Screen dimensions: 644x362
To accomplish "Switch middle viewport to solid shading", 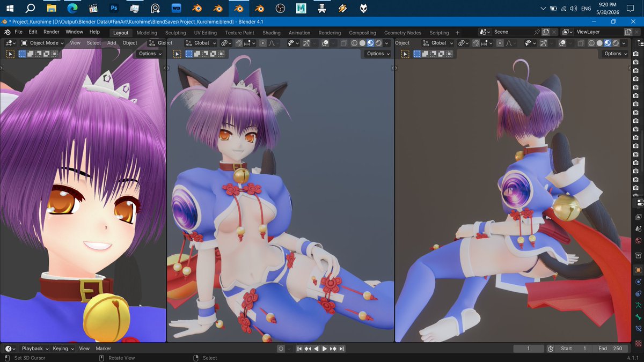I will [x=362, y=43].
